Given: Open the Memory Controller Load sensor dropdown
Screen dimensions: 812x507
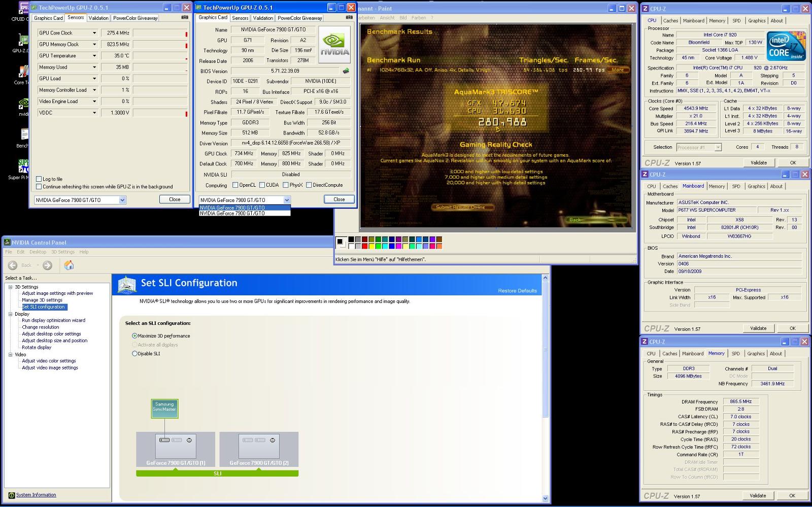Looking at the screenshot, I should (x=94, y=90).
